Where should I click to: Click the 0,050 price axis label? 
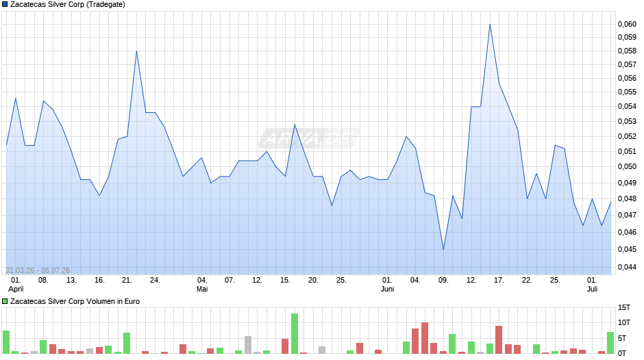pos(627,167)
